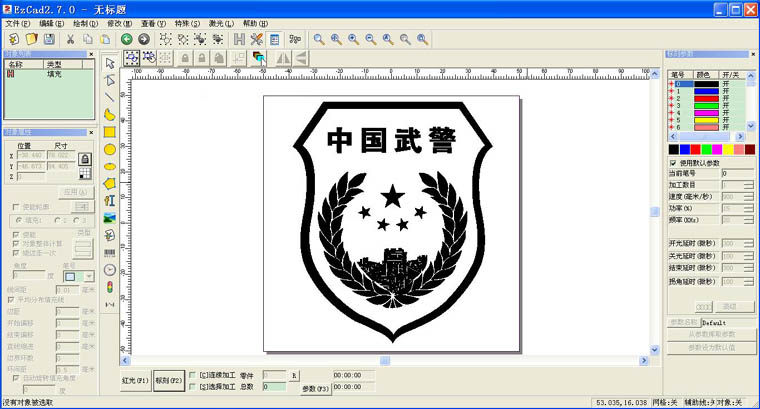
Task: Select the Ellipse drawing tool
Action: coord(110,167)
